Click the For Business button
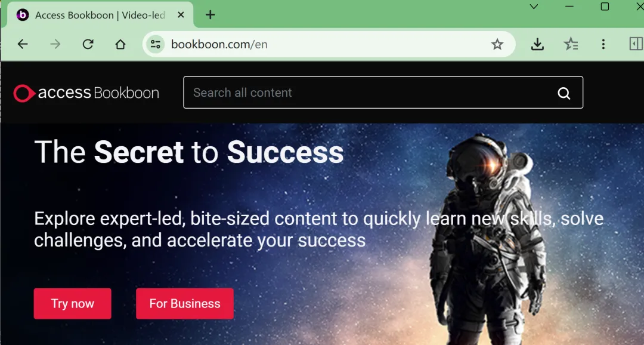 click(x=185, y=303)
